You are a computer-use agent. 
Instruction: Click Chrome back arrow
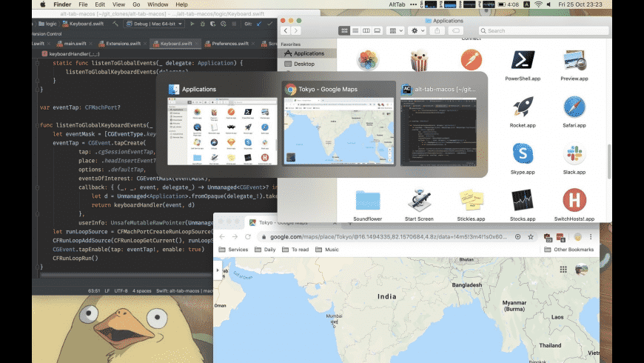click(222, 237)
